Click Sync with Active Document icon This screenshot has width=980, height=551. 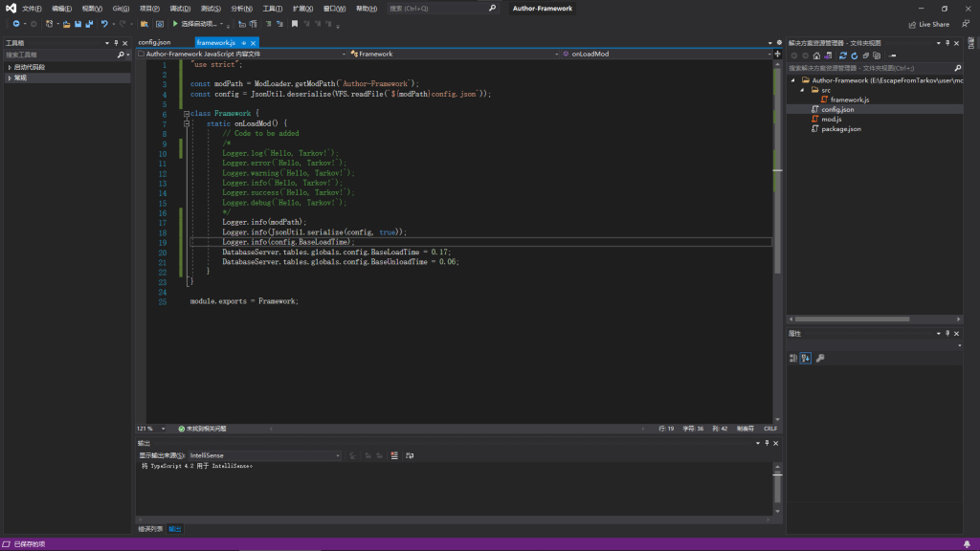coord(842,55)
